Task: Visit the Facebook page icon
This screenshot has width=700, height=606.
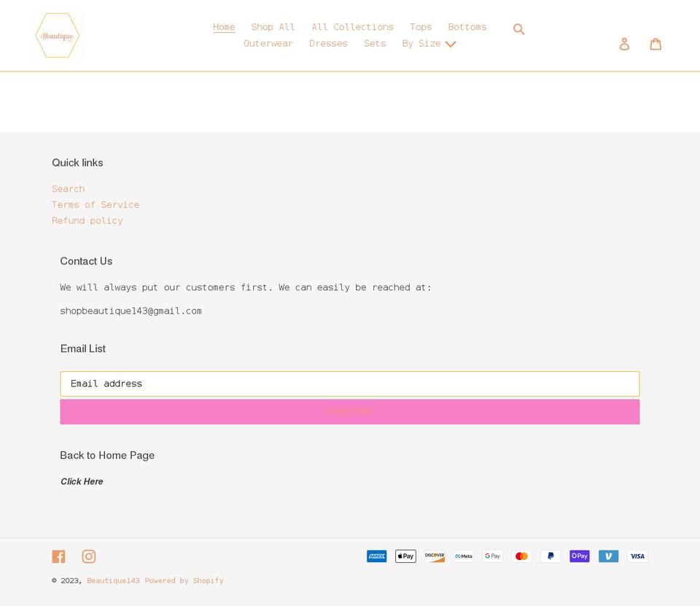Action: click(58, 556)
